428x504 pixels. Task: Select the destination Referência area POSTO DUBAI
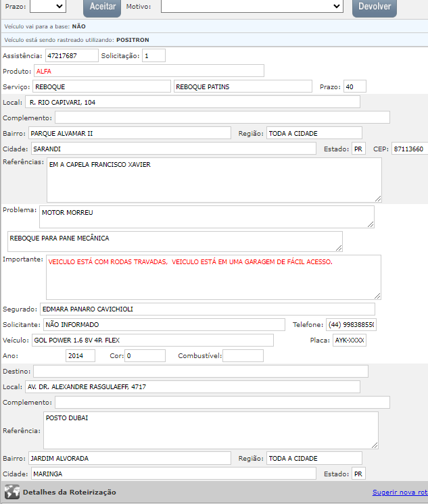(210, 430)
